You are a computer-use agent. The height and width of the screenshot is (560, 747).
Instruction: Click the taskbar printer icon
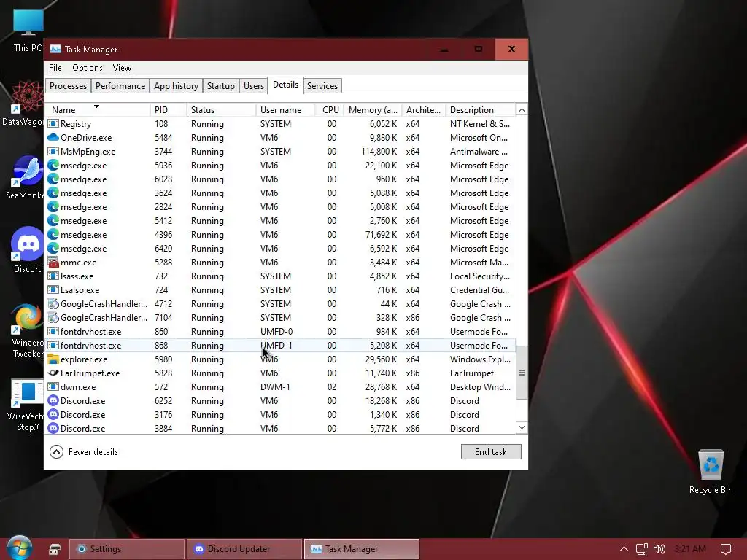(x=55, y=549)
